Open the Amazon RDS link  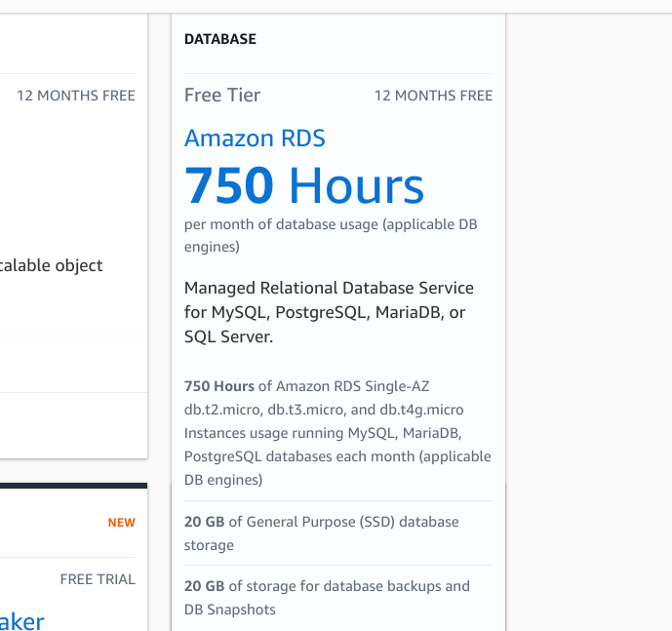(255, 138)
